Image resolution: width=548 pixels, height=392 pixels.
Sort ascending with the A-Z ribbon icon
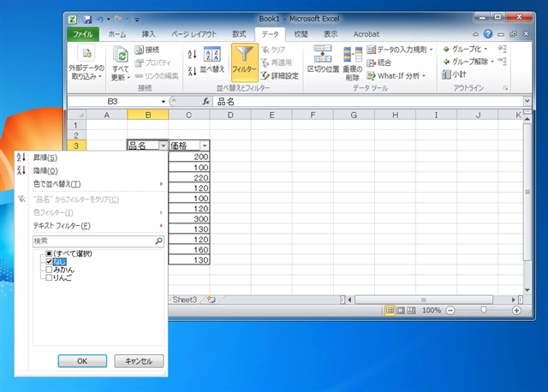192,54
